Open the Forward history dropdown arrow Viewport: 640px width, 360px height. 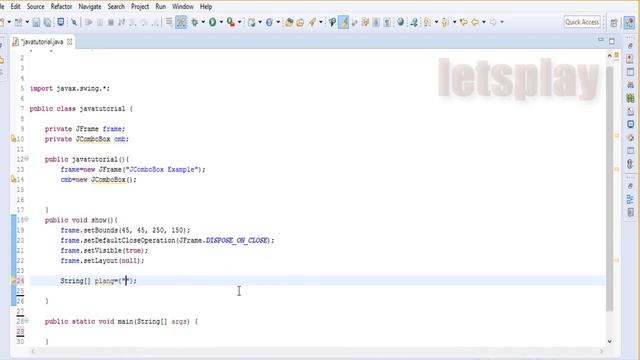502,22
